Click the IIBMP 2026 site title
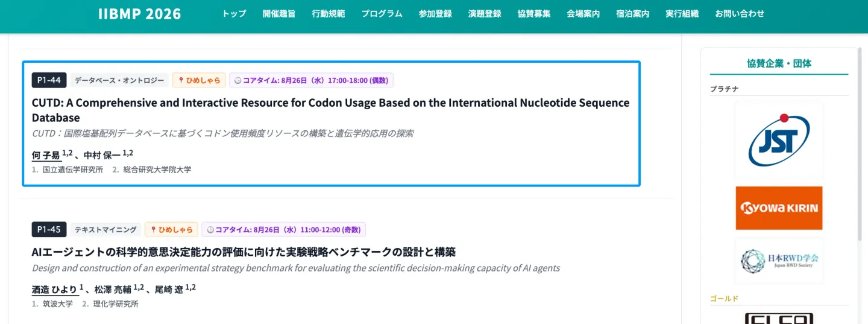 (139, 14)
